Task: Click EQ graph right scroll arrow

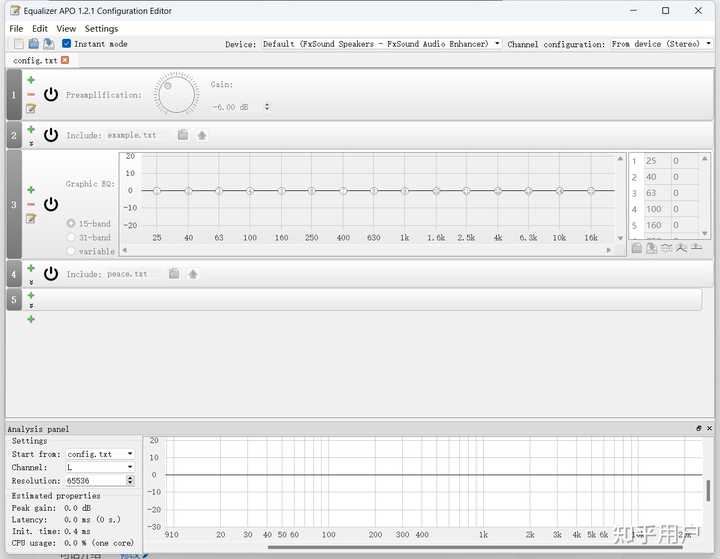Action: [609, 250]
